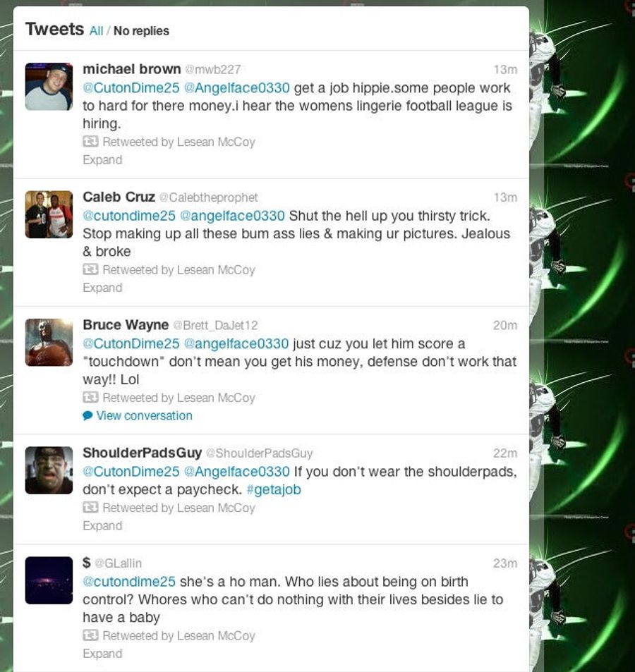Expand ShoulderPadsGuy's tweet
The width and height of the screenshot is (635, 672).
102,526
